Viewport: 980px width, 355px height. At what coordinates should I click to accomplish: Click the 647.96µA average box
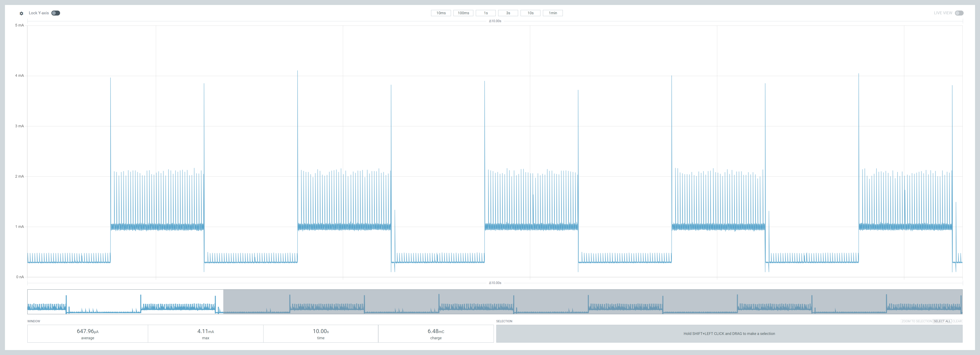[x=87, y=333]
